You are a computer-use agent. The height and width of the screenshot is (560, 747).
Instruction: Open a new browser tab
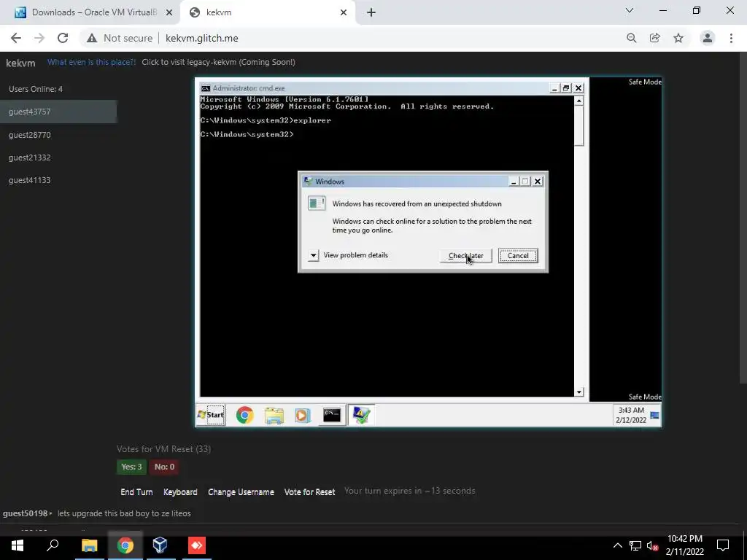pyautogui.click(x=371, y=12)
